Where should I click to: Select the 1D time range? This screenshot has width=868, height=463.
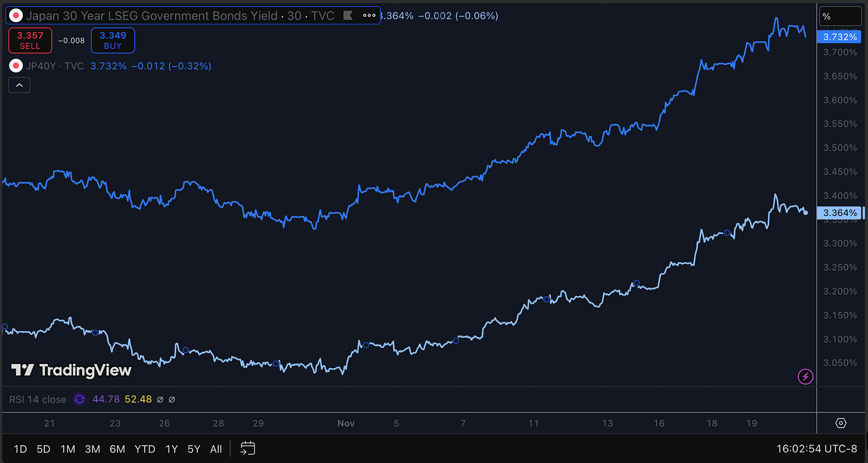point(20,449)
